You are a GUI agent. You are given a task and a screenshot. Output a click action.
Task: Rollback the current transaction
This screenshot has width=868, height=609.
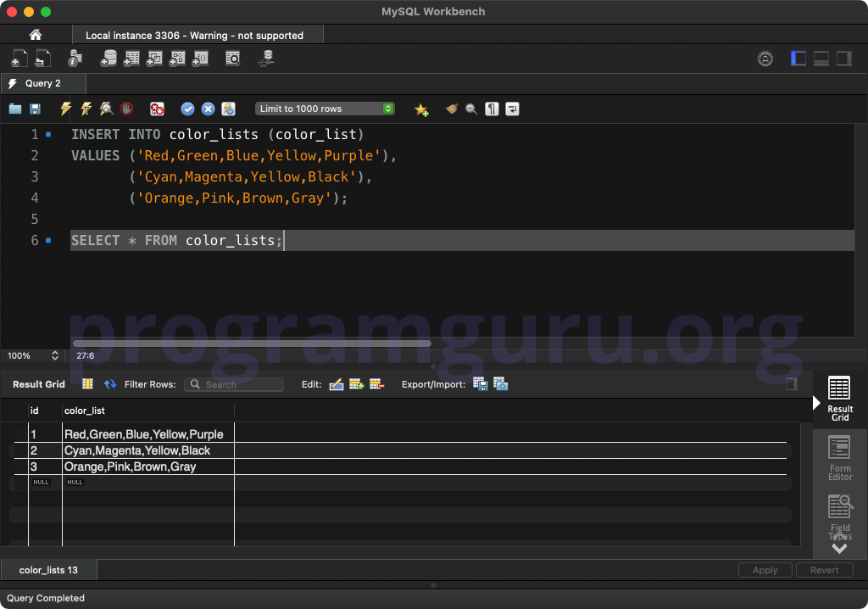point(209,109)
